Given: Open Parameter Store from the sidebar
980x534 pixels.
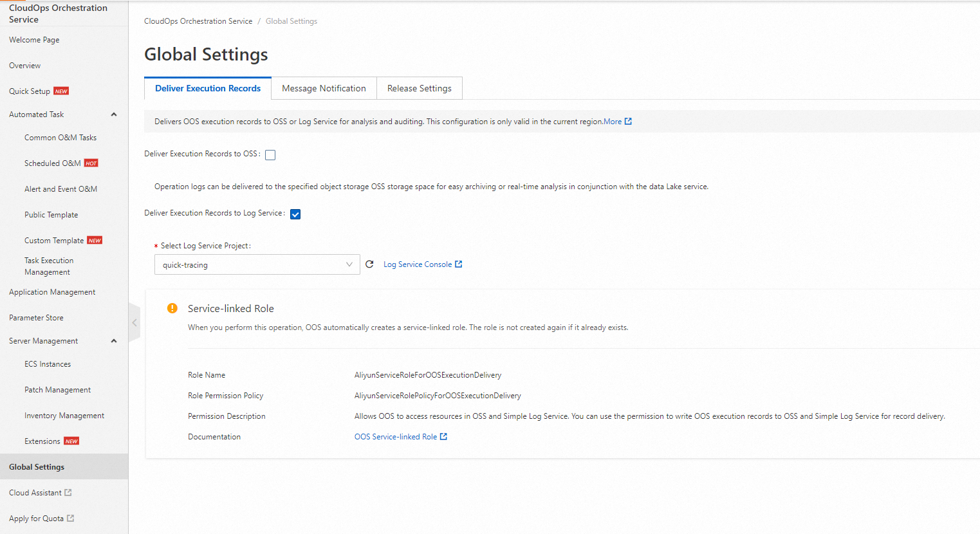Looking at the screenshot, I should point(36,318).
